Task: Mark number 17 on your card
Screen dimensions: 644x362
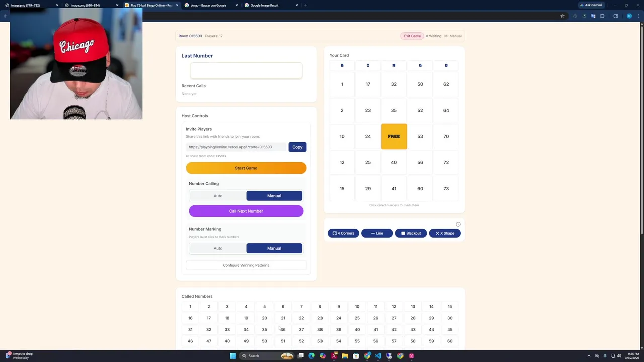Action: pos(368,84)
